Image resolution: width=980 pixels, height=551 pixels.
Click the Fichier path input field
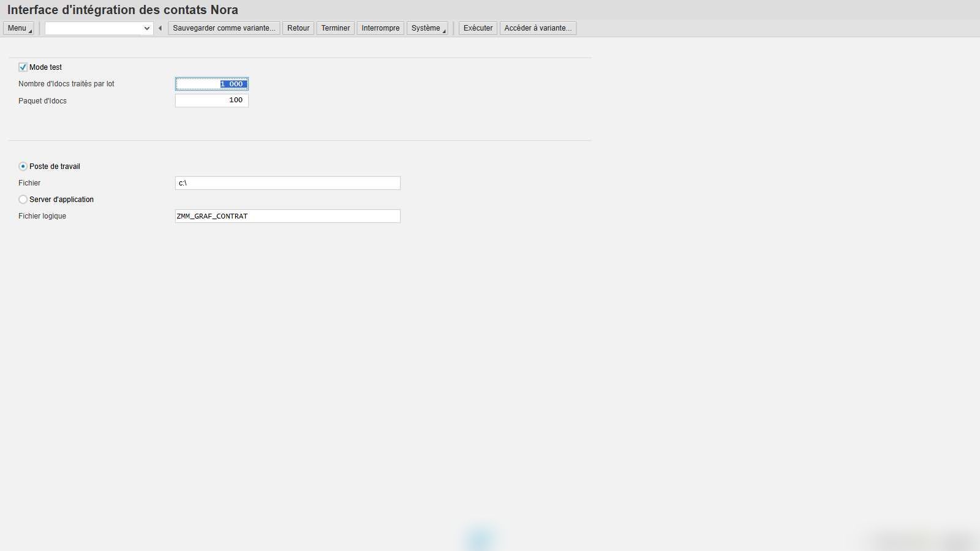(x=288, y=183)
